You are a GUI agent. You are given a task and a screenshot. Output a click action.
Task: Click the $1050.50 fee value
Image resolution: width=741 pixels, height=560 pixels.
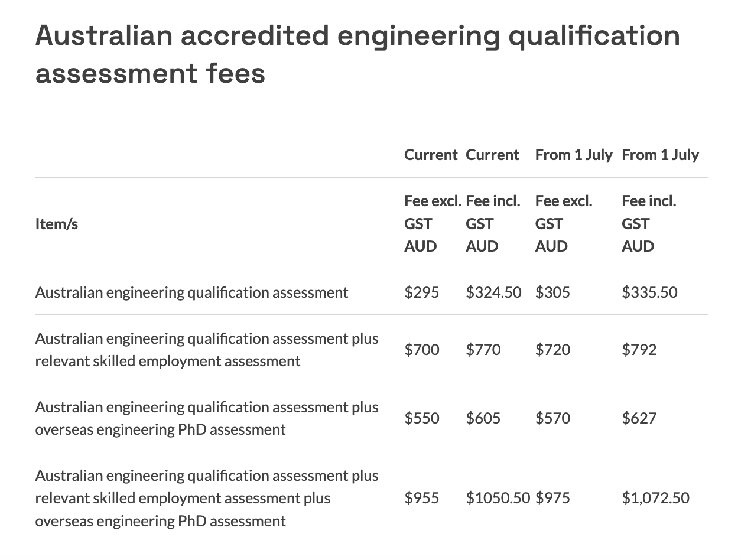coord(498,498)
